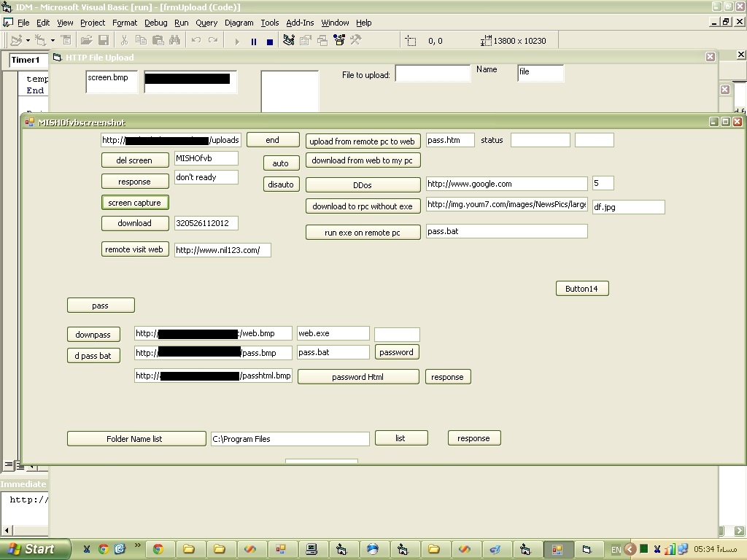
Task: Launch Google Chrome from the quick launch bar
Action: pyautogui.click(x=104, y=549)
